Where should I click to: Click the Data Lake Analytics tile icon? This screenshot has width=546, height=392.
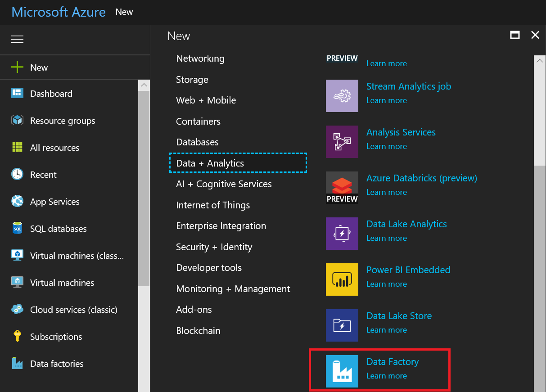tap(342, 234)
